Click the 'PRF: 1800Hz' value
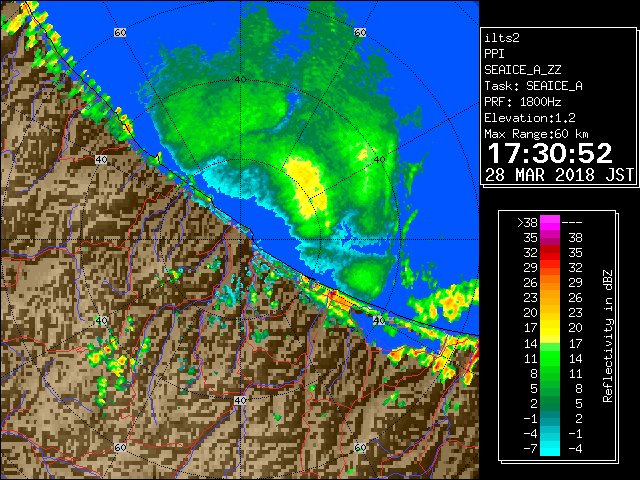 522,102
